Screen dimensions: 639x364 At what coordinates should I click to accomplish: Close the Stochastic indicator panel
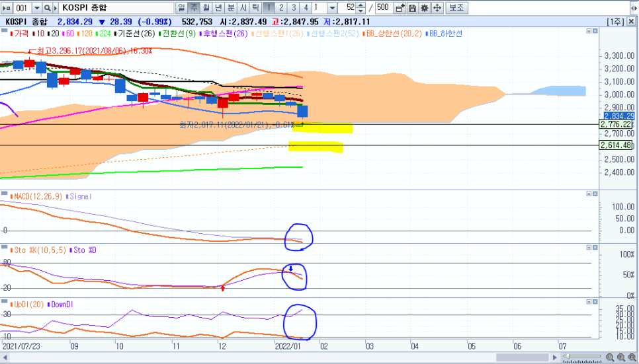(x=595, y=248)
